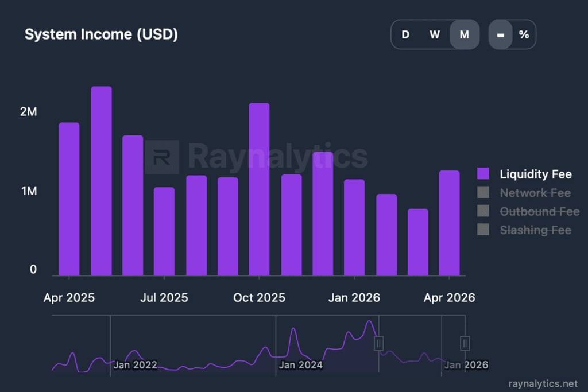Enable the Network Fee legend label
Image resolution: width=588 pixels, height=392 pixels.
tap(535, 193)
